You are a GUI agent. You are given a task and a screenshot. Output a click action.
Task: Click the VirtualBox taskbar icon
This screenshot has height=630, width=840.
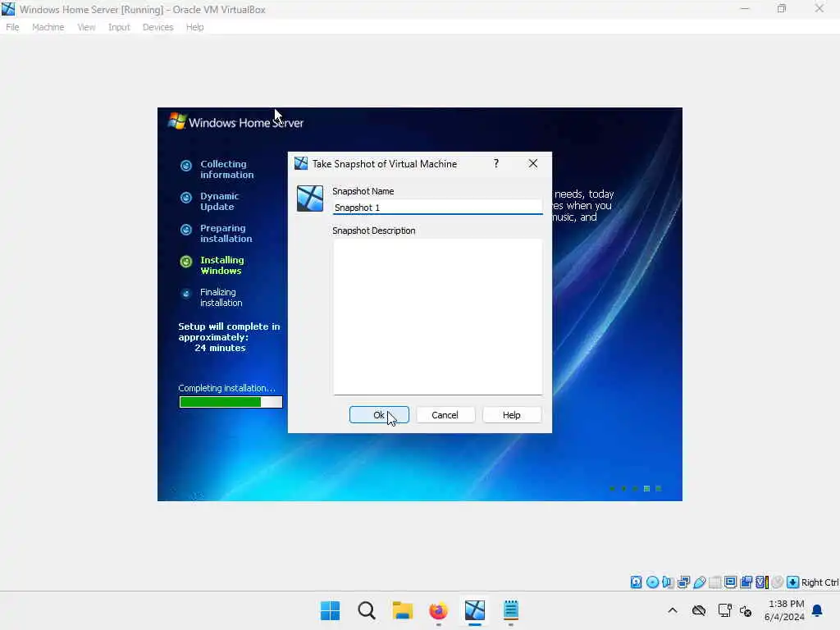[x=475, y=610]
